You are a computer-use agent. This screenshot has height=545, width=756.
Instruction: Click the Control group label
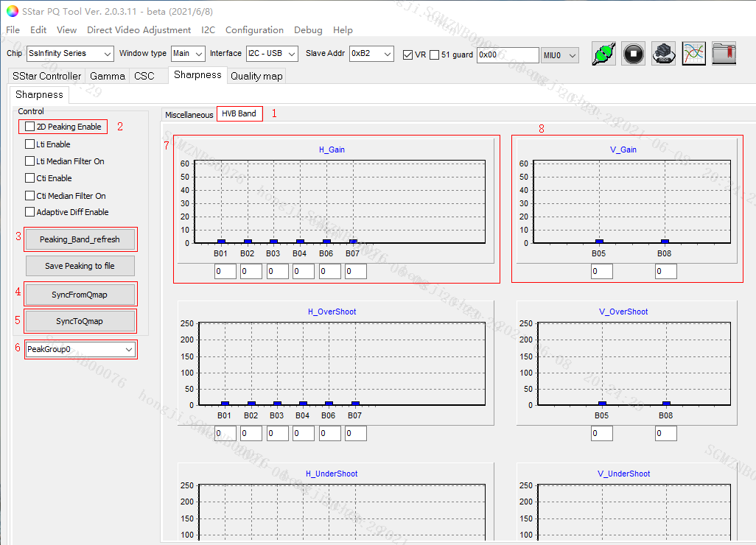point(31,111)
